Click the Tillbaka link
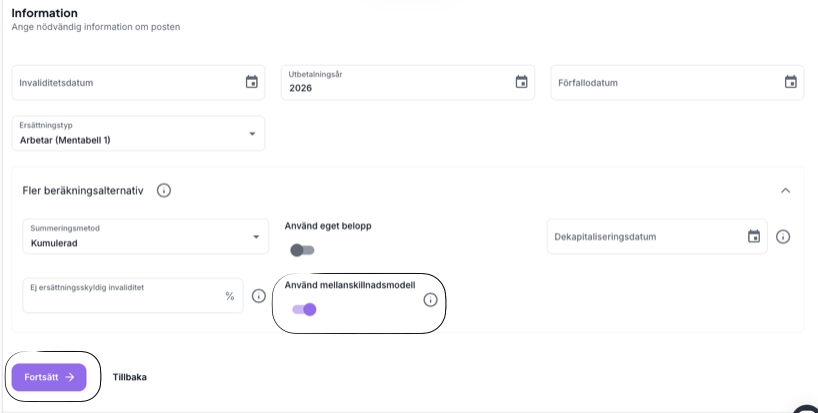The height and width of the screenshot is (413, 818). (130, 377)
